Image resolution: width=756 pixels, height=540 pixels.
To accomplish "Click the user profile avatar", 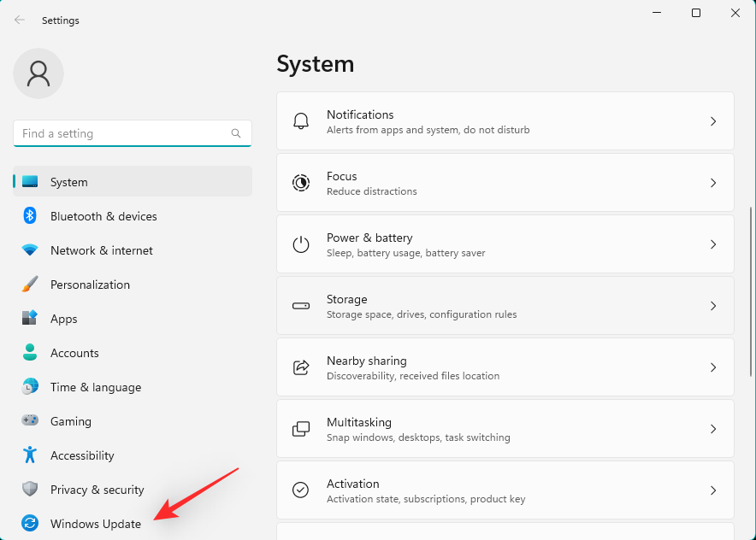I will click(x=38, y=73).
